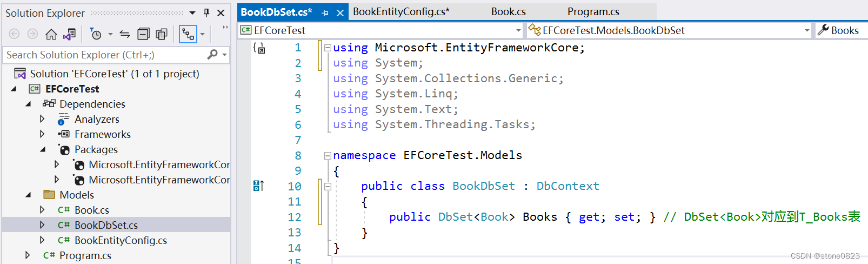Select the EFCoreTest project node

tap(72, 89)
